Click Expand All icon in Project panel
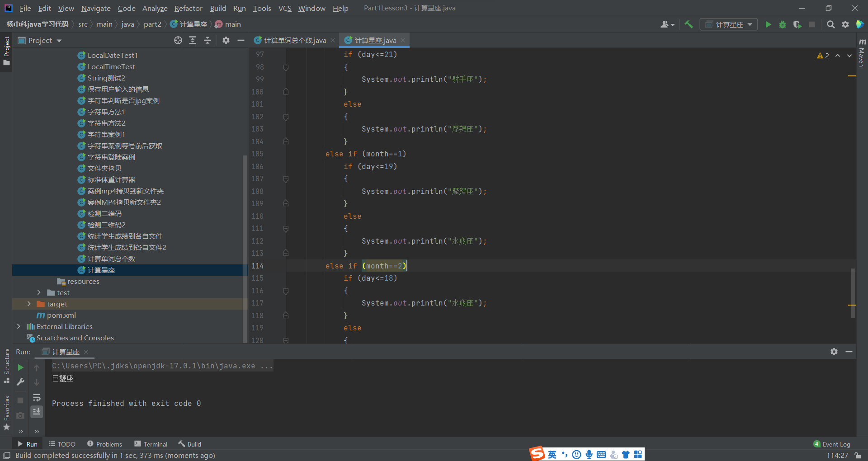868x461 pixels. 193,41
